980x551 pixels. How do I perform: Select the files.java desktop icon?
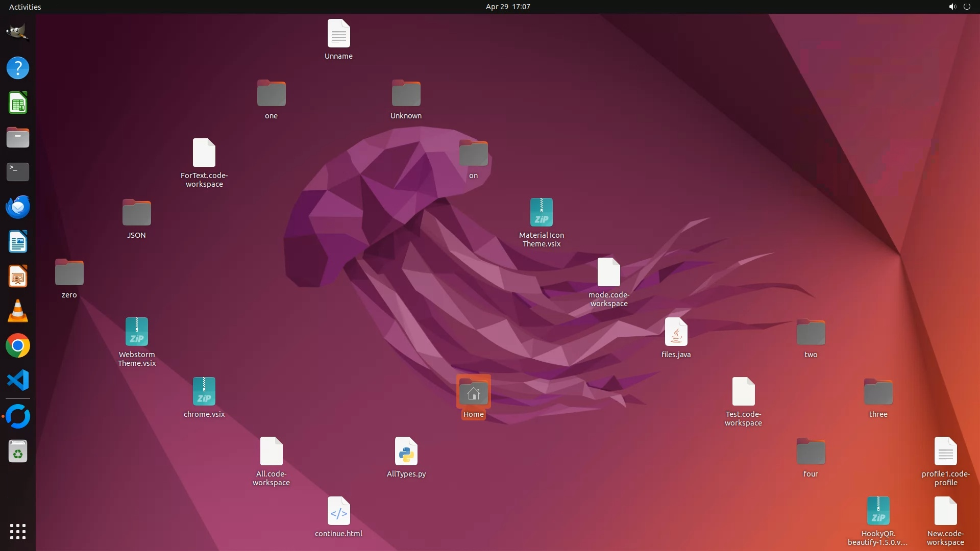point(676,332)
